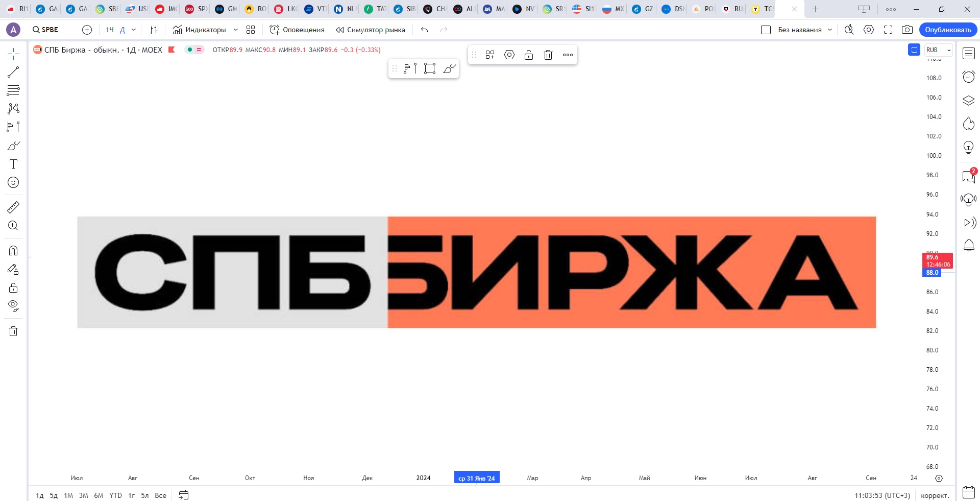Toggle lock all drawings in left sidebar

(13, 288)
